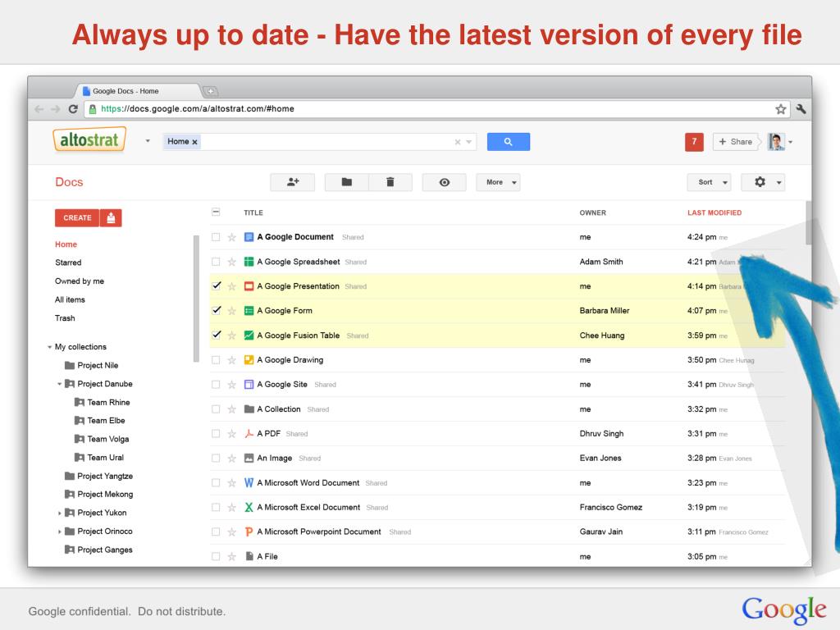Open the settings gear icon
The image size is (840, 630).
click(760, 182)
